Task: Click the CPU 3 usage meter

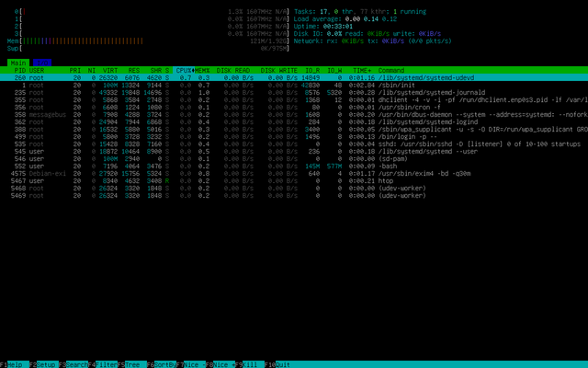Action: pos(153,34)
